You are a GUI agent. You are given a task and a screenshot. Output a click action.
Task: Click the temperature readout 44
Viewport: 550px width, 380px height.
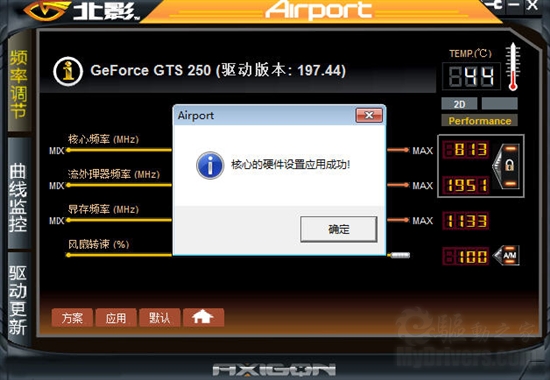click(x=471, y=76)
